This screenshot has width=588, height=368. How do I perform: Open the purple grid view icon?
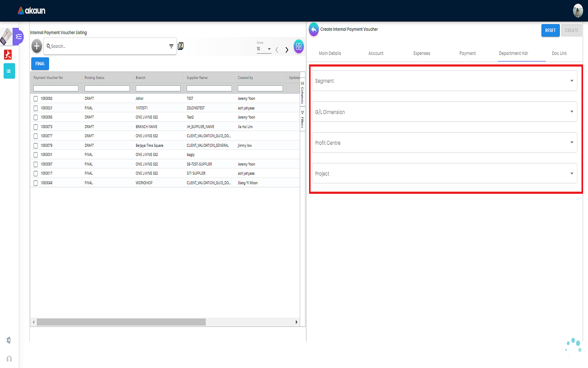pos(299,47)
